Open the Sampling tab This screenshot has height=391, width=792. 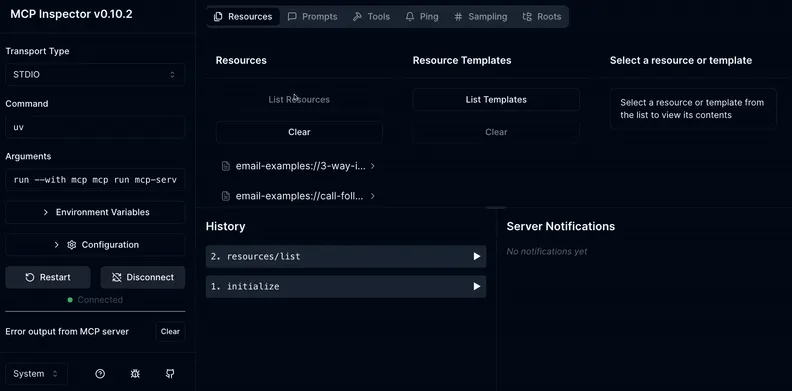point(480,17)
